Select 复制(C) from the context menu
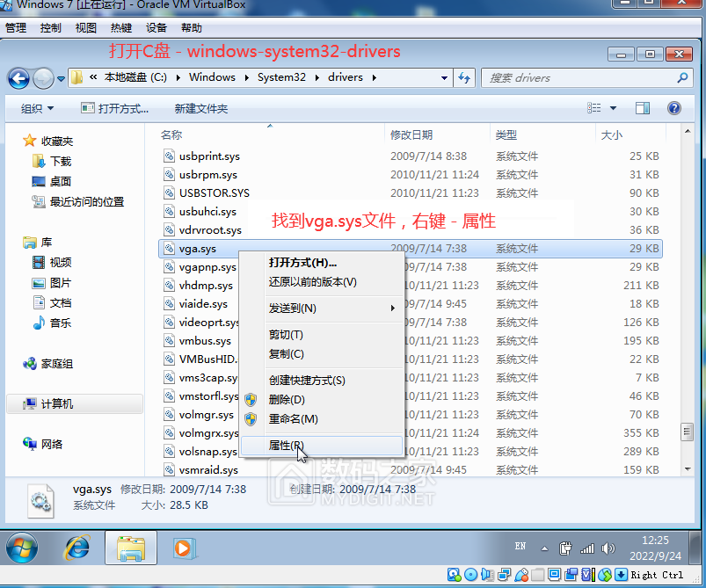 point(286,354)
